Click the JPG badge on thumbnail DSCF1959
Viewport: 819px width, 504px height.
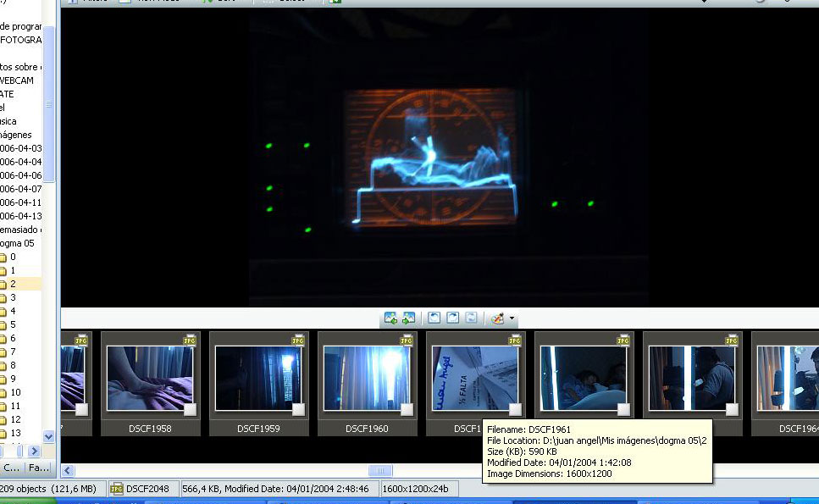click(x=298, y=341)
